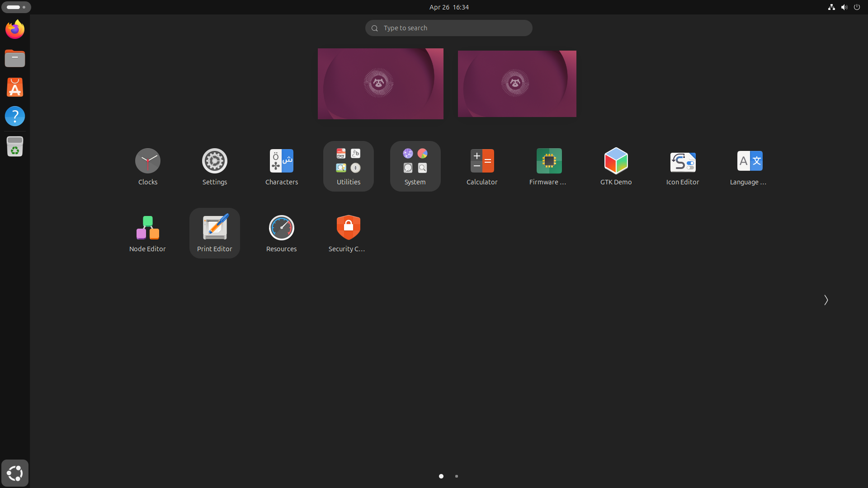
Task: Open the power menu icon
Action: pyautogui.click(x=857, y=7)
